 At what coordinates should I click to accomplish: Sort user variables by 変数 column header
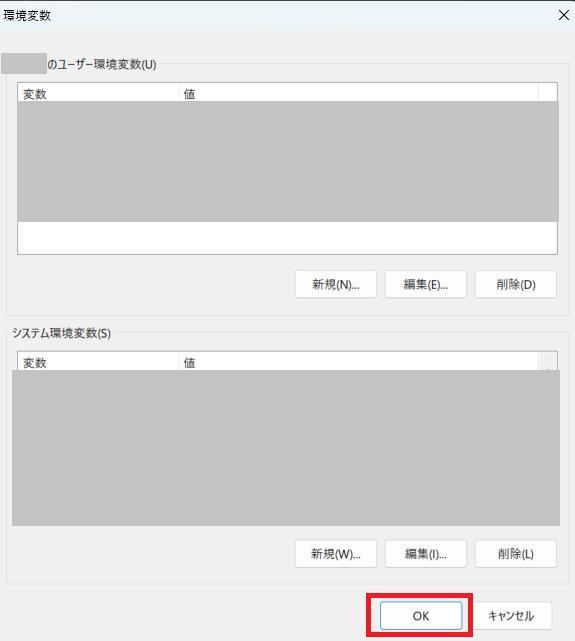pyautogui.click(x=98, y=93)
